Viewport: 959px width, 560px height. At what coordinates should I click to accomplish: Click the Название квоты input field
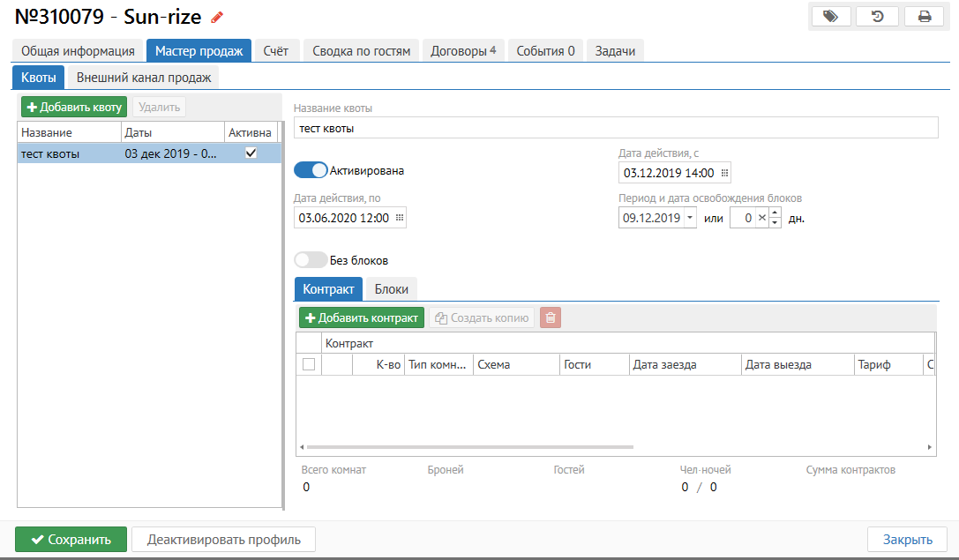coord(615,129)
